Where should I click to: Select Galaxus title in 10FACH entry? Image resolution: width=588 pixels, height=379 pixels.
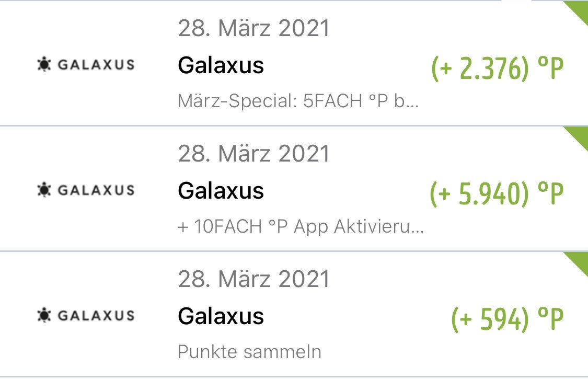tap(221, 190)
